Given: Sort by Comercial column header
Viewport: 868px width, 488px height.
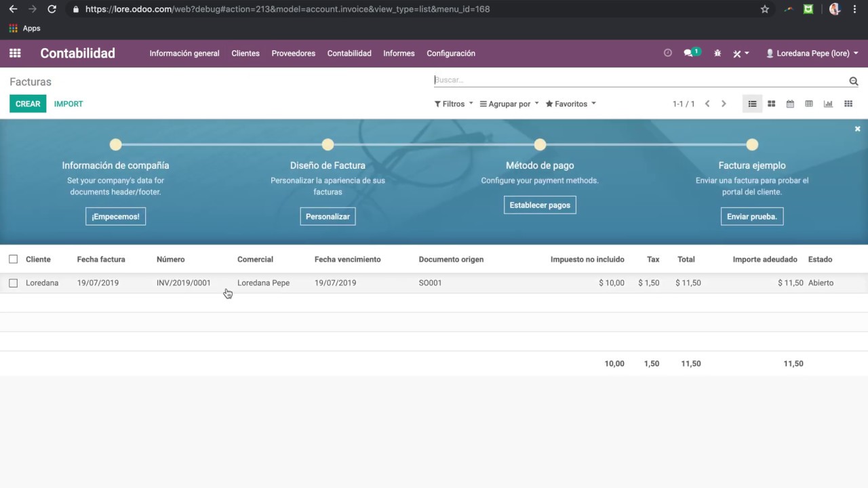Looking at the screenshot, I should tap(255, 259).
